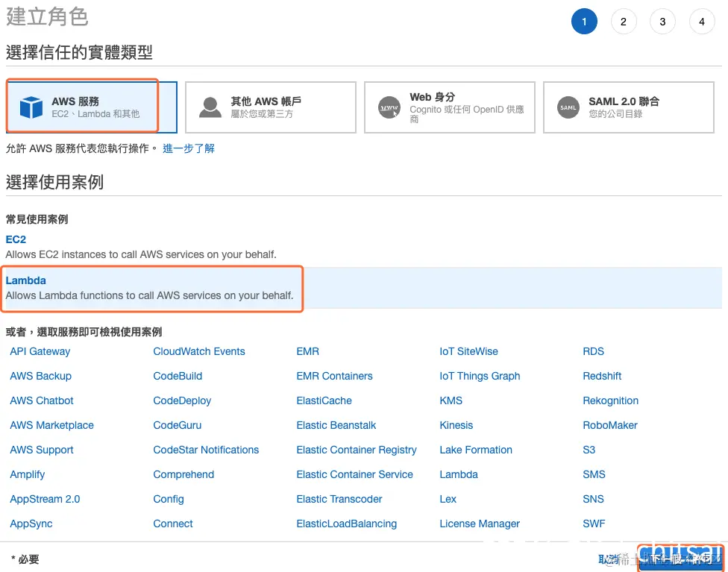Select the AWS 服務 cube icon
This screenshot has width=728, height=572.
[x=31, y=107]
